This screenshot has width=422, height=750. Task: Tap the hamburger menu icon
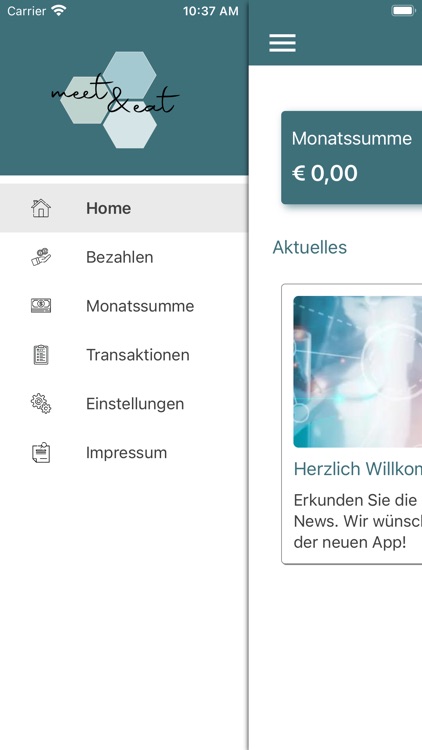click(x=282, y=43)
